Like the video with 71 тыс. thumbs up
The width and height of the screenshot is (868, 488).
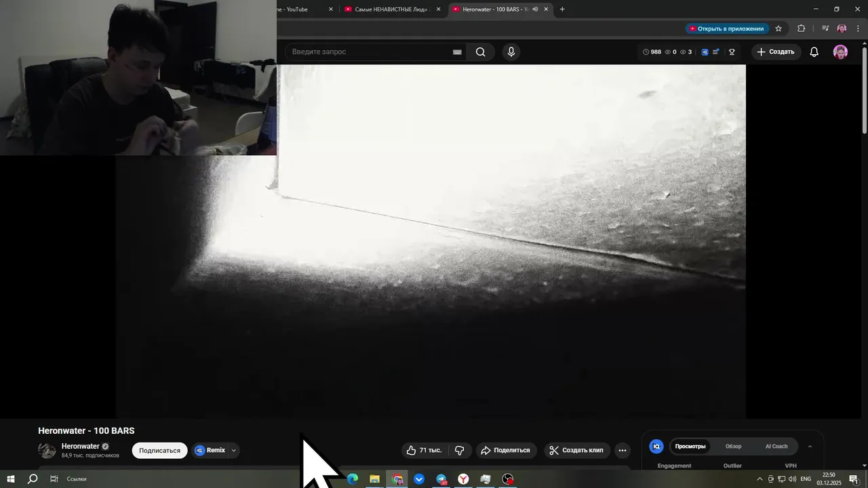[424, 450]
